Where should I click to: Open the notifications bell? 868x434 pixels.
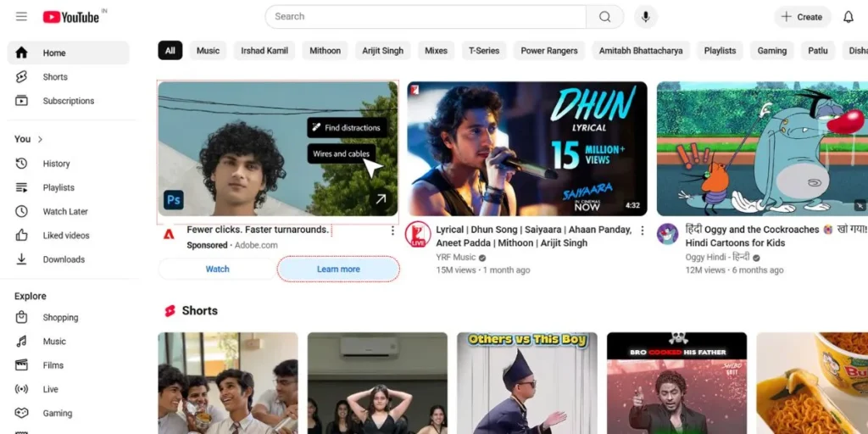pos(848,17)
